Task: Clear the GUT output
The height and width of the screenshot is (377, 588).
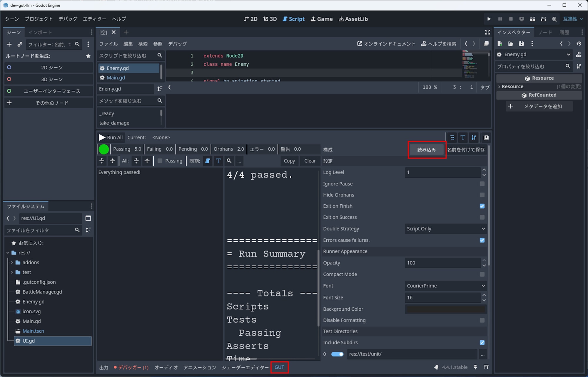Action: point(310,161)
